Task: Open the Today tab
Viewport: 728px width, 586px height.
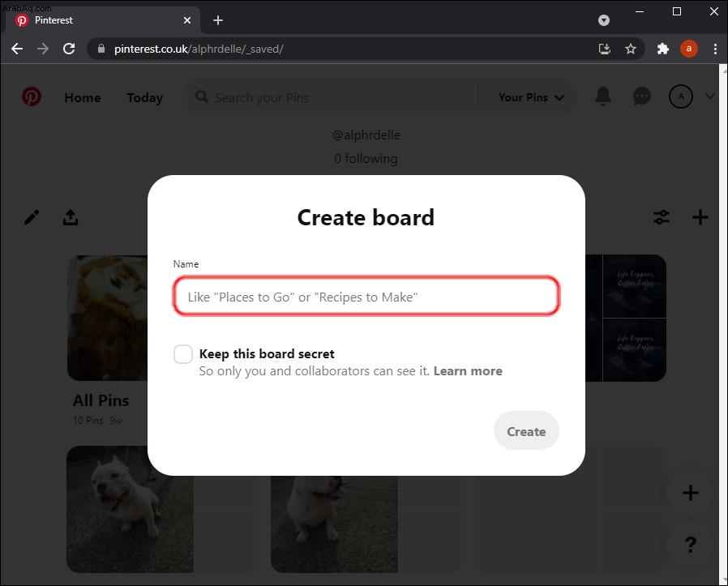Action: click(144, 97)
